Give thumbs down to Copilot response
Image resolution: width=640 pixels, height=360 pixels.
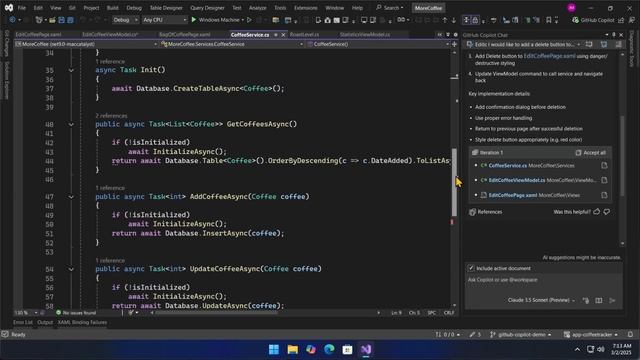pos(607,212)
